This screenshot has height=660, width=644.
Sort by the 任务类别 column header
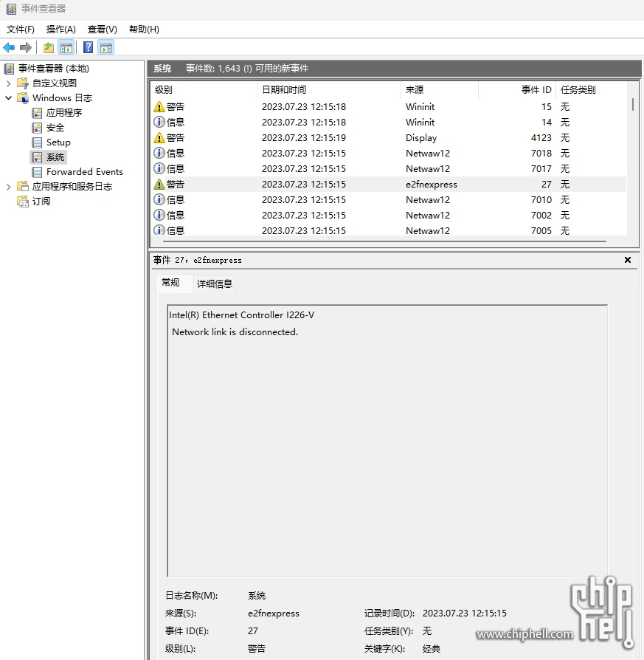[x=591, y=89]
